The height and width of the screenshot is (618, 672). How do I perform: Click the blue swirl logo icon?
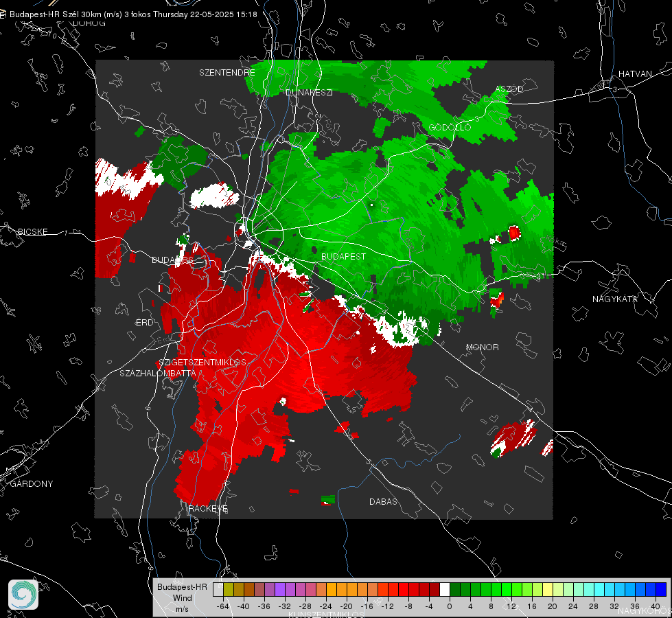(23, 595)
